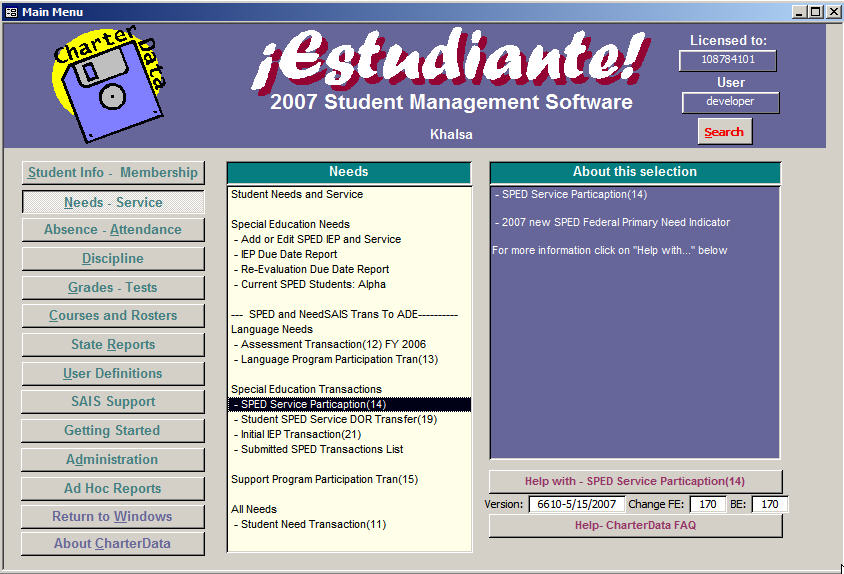
Task: Click the Needs list header
Action: click(x=349, y=172)
